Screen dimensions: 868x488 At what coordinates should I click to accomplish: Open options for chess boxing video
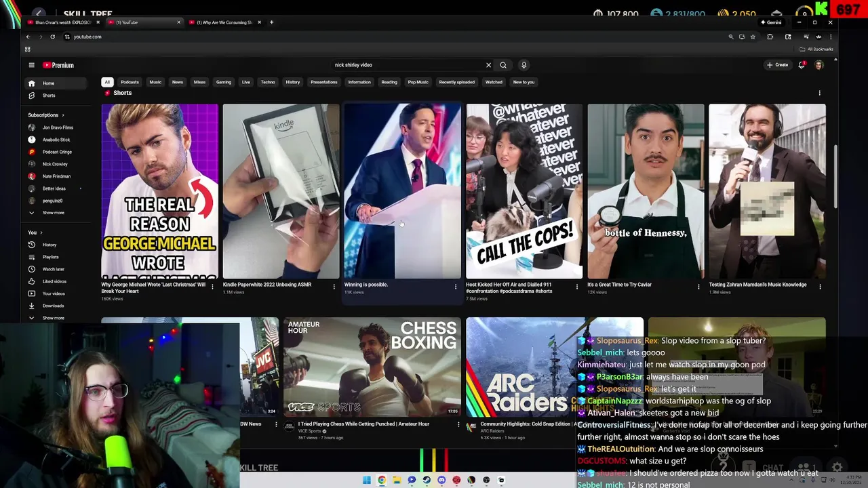(458, 425)
